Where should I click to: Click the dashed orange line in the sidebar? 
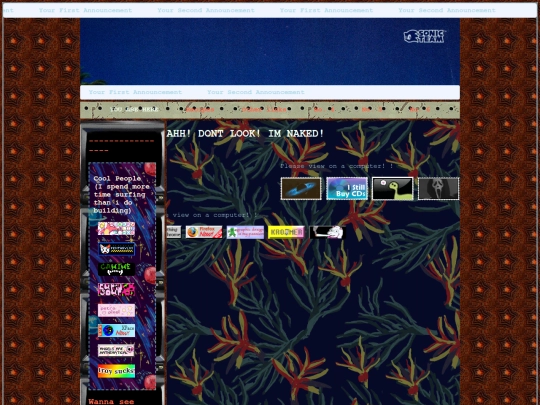(x=122, y=146)
